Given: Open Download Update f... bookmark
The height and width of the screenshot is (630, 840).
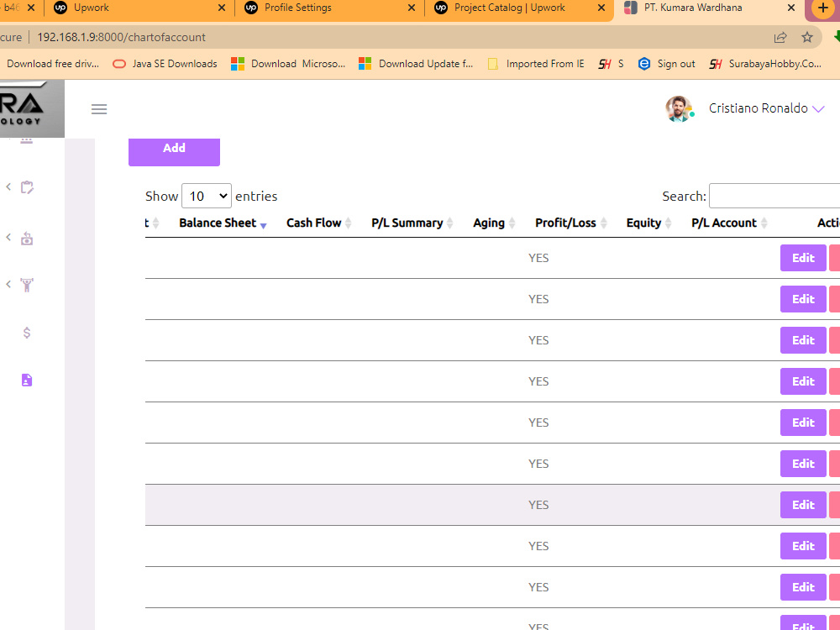Looking at the screenshot, I should point(417,64).
